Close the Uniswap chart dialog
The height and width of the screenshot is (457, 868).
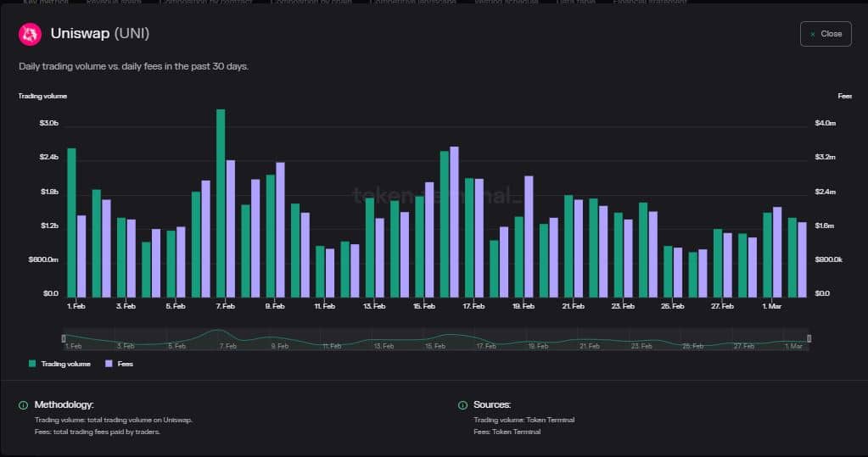coord(826,34)
